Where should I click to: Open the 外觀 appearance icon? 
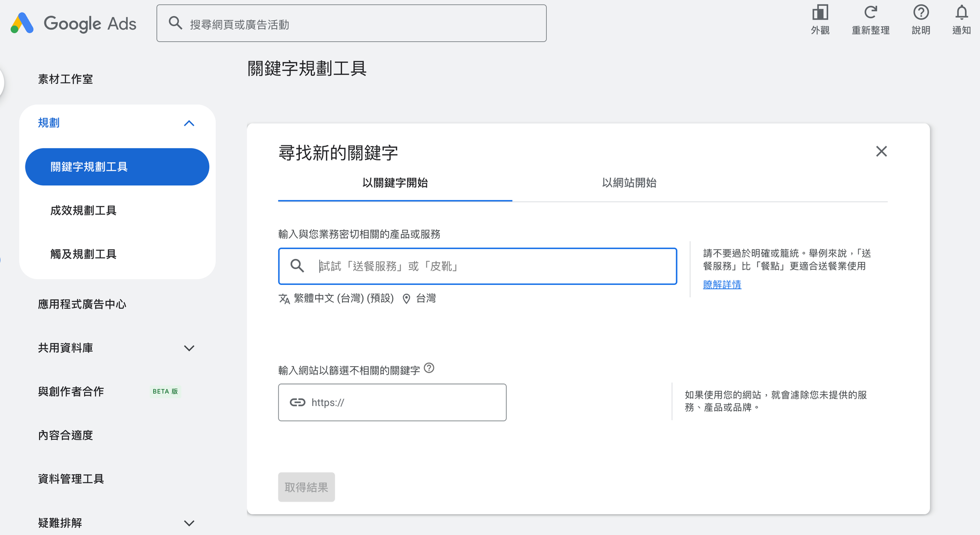point(820,13)
